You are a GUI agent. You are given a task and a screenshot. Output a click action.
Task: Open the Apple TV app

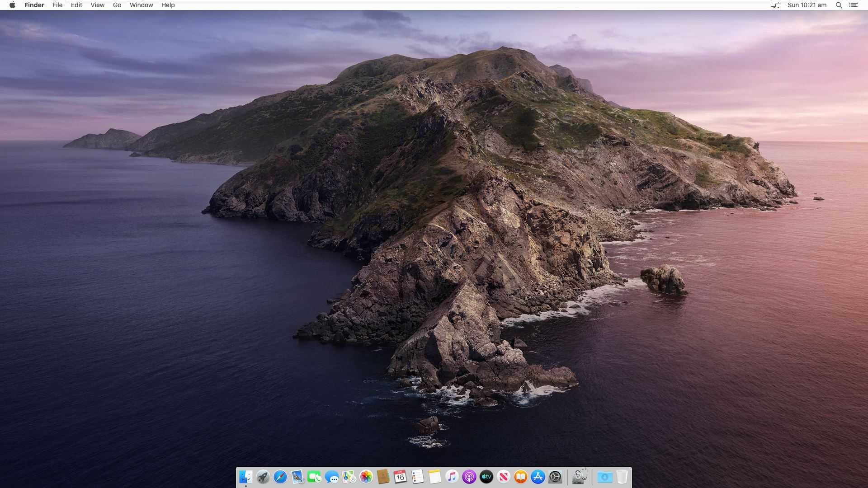tap(486, 477)
